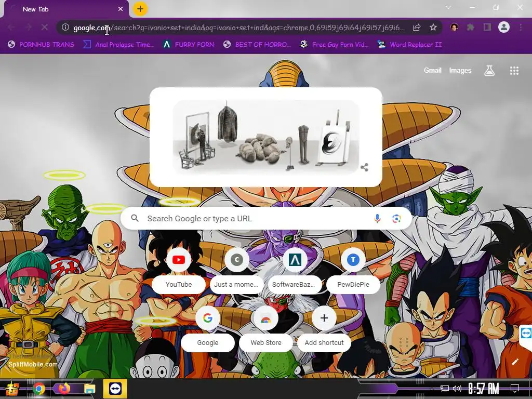Open the avatar extension icon in toolbar
The width and height of the screenshot is (532, 399).
click(x=454, y=27)
